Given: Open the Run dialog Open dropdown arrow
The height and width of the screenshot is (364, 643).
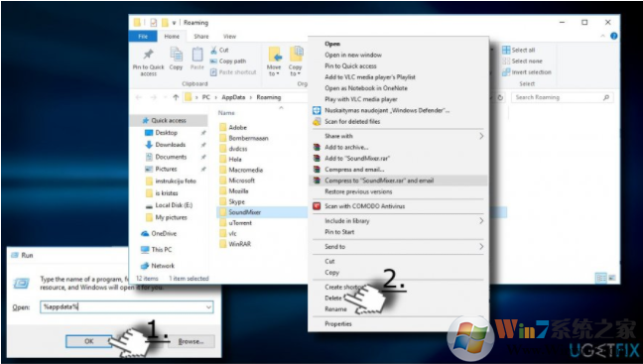Looking at the screenshot, I should [x=208, y=307].
